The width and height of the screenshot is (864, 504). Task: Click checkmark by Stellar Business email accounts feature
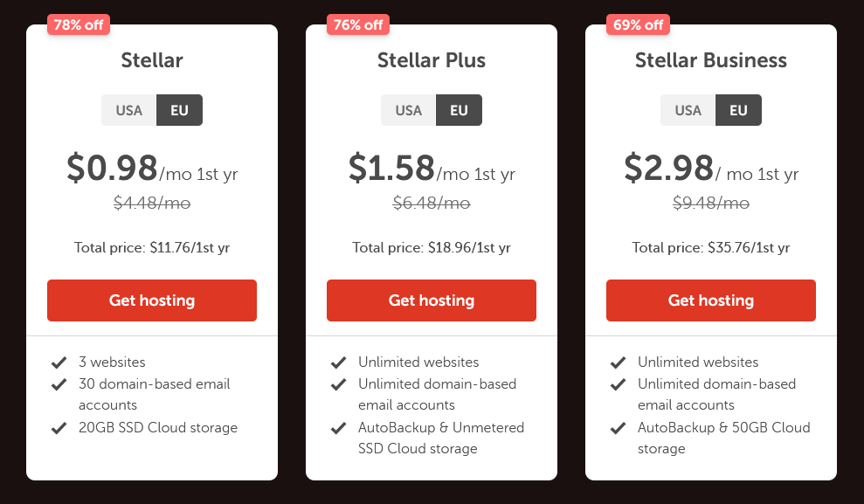pyautogui.click(x=619, y=384)
